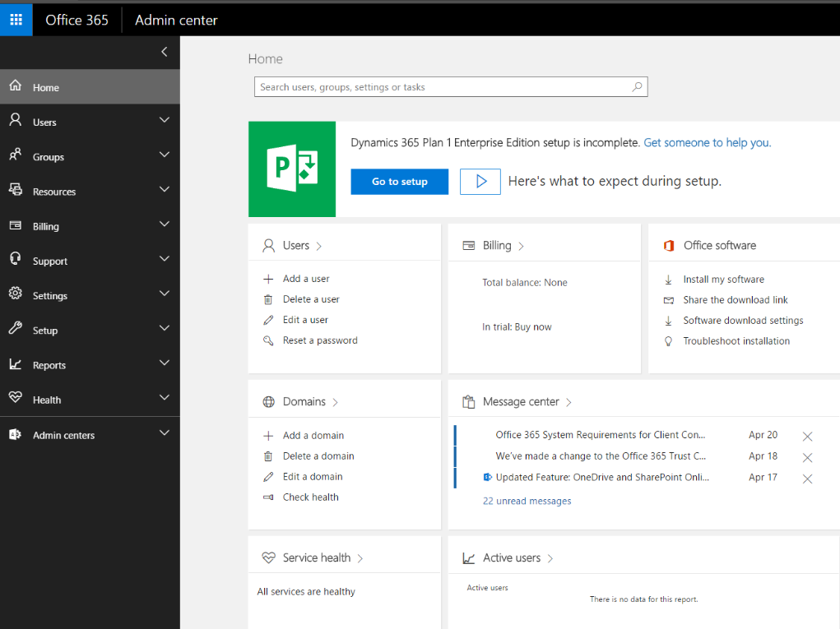This screenshot has height=629, width=840.
Task: Click the key icon beside Reset a password
Action: pos(267,340)
